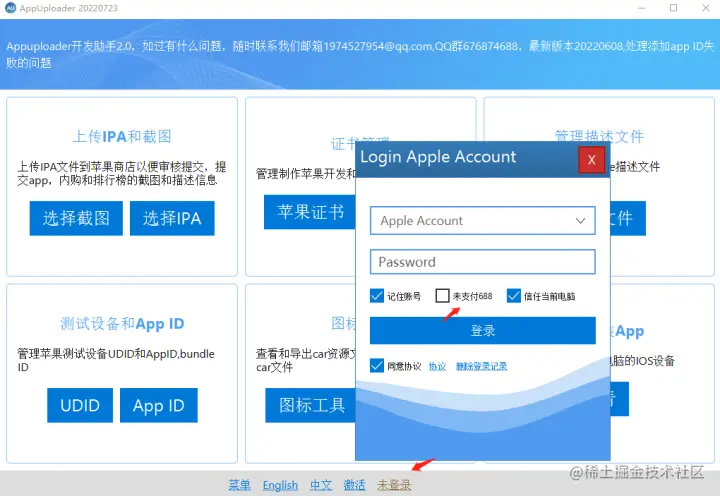Click into the Password field
Screen dimensions: 720x496
[483, 262]
